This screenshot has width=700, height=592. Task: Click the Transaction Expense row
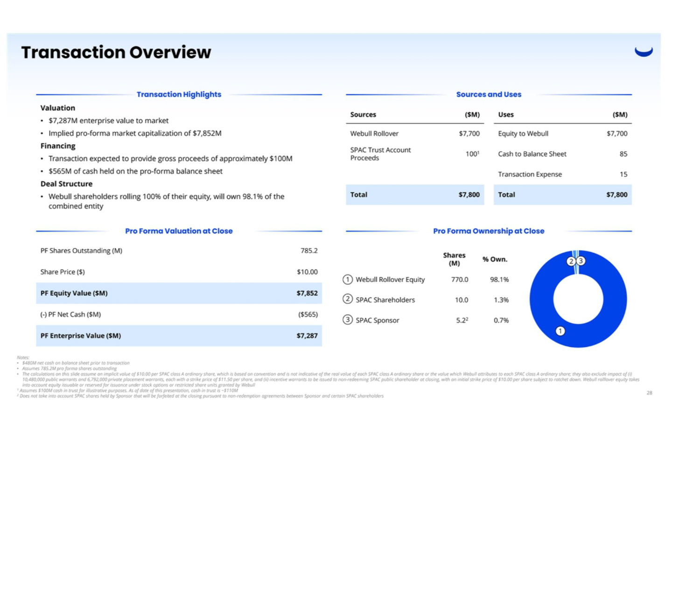[x=562, y=174]
